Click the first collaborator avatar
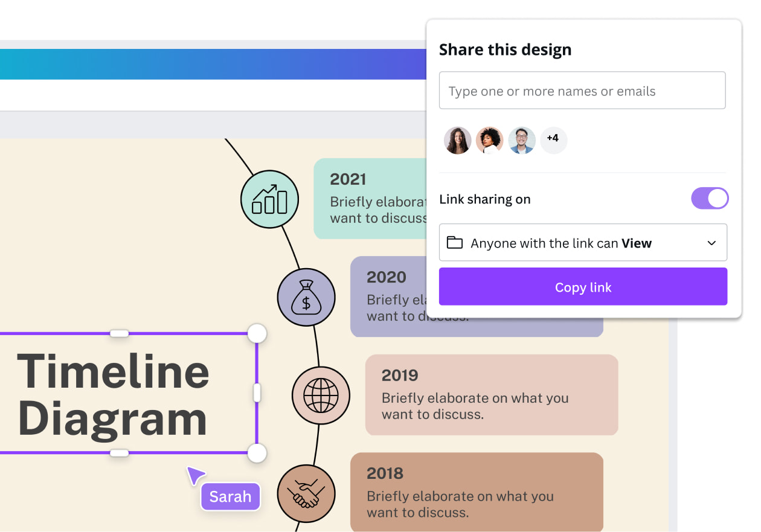 [x=457, y=139]
